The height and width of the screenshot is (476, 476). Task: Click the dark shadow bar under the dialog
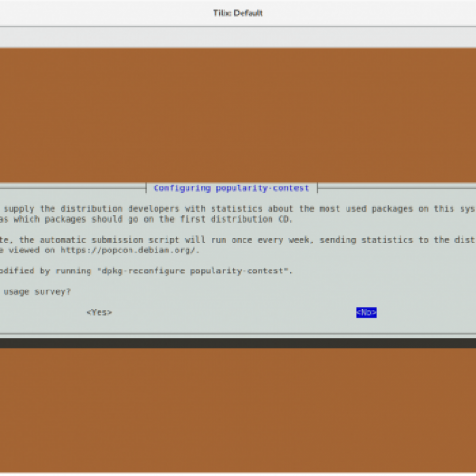pyautogui.click(x=238, y=343)
